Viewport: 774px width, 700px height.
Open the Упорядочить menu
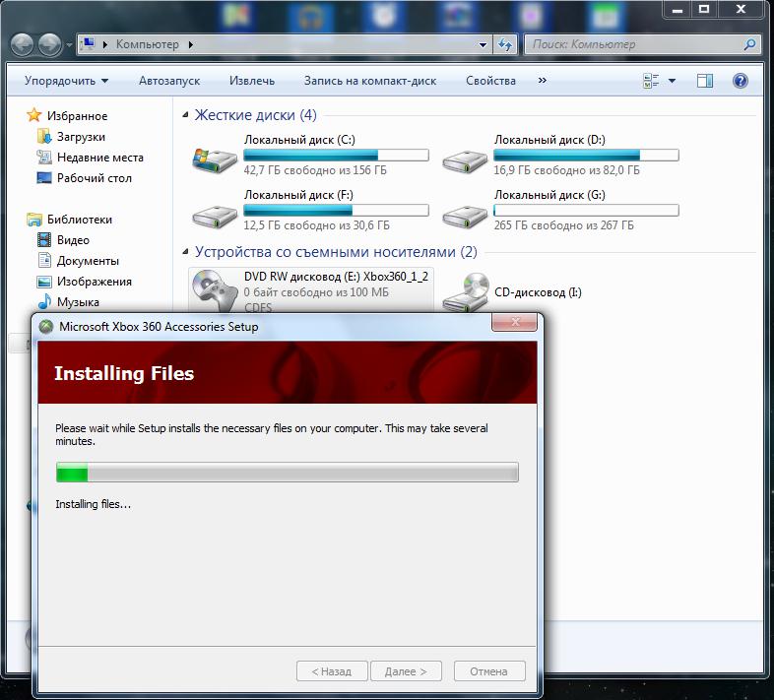(66, 81)
